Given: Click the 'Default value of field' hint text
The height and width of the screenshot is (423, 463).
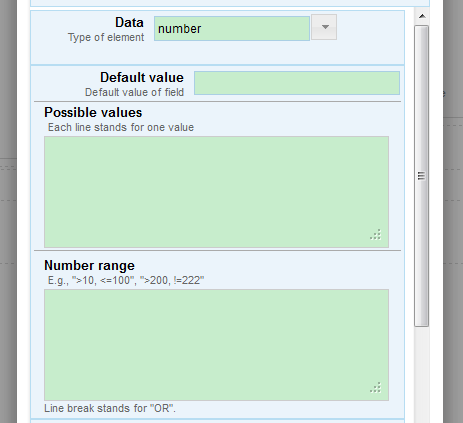Looking at the screenshot, I should [134, 92].
